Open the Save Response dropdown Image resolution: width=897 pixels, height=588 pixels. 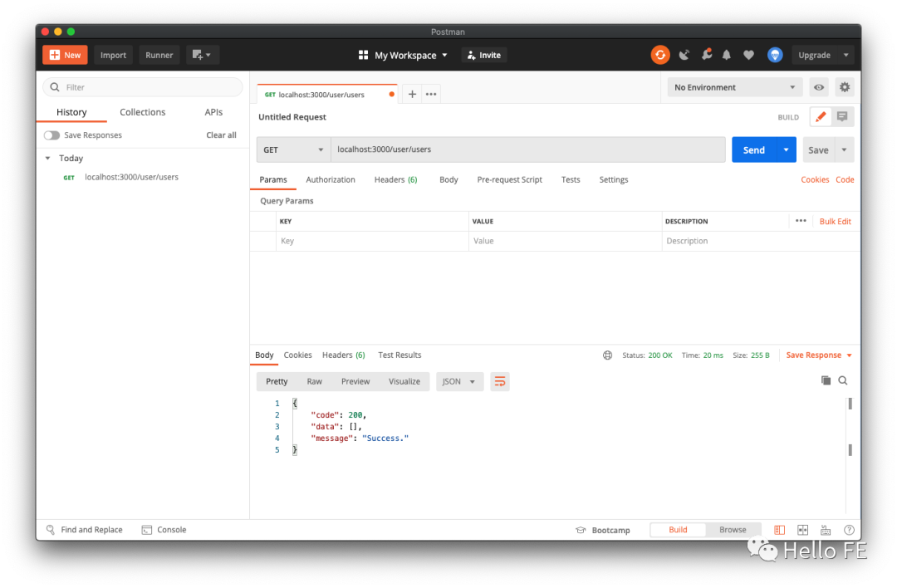pos(819,355)
